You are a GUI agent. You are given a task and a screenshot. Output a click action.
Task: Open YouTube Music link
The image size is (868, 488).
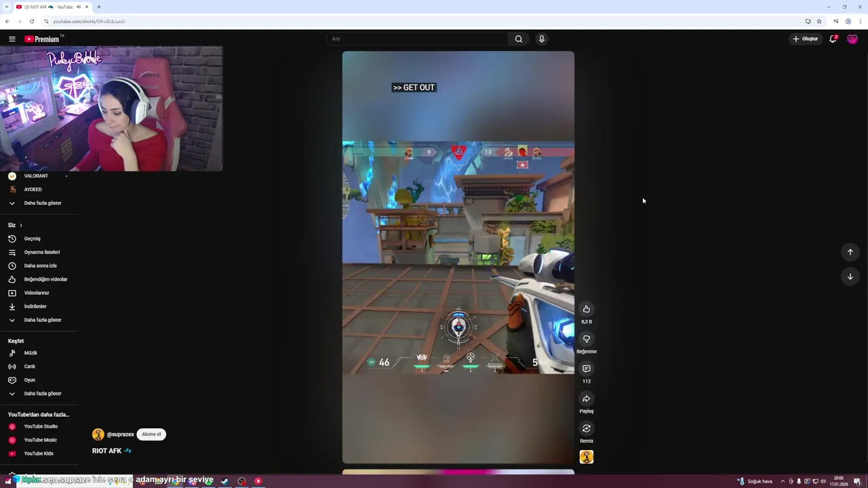39,440
